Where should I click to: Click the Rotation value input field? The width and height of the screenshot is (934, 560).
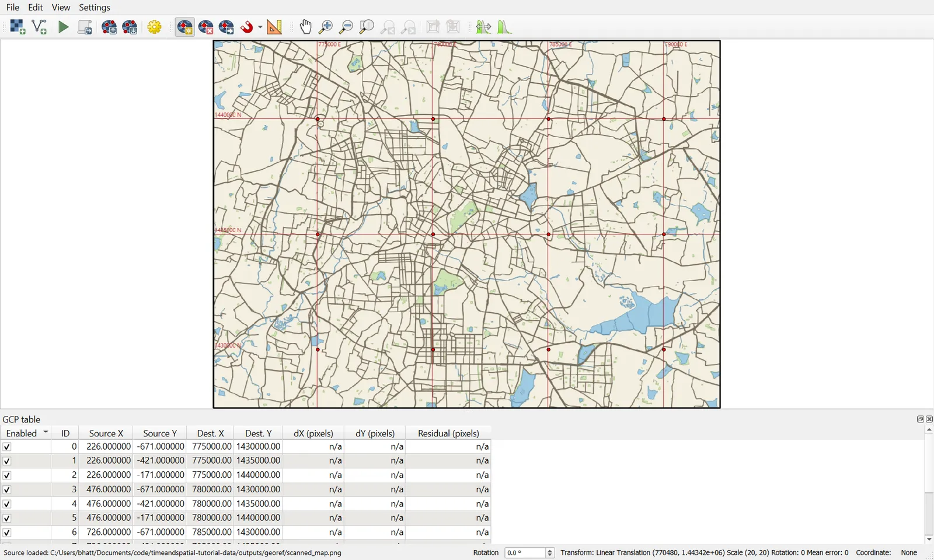coord(525,552)
